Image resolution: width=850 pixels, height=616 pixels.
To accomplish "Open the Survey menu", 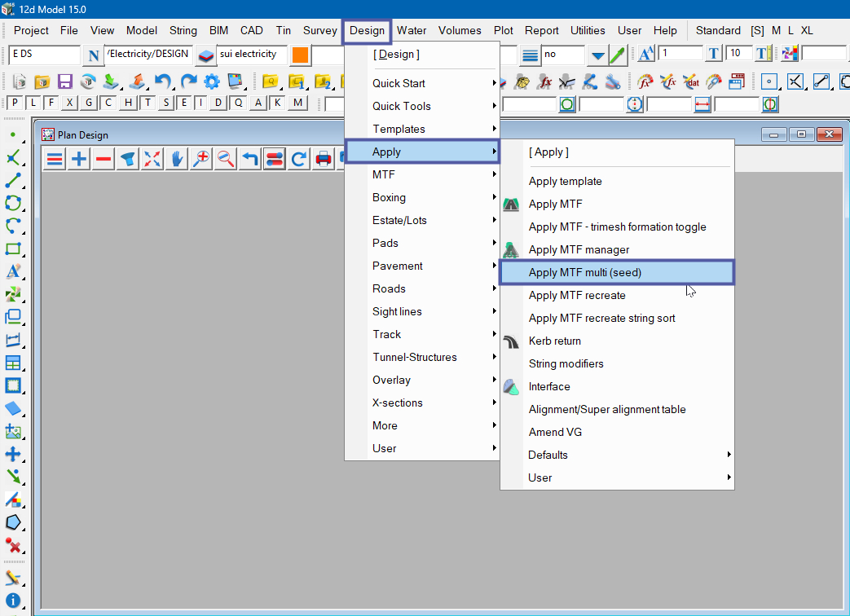I will click(x=319, y=30).
